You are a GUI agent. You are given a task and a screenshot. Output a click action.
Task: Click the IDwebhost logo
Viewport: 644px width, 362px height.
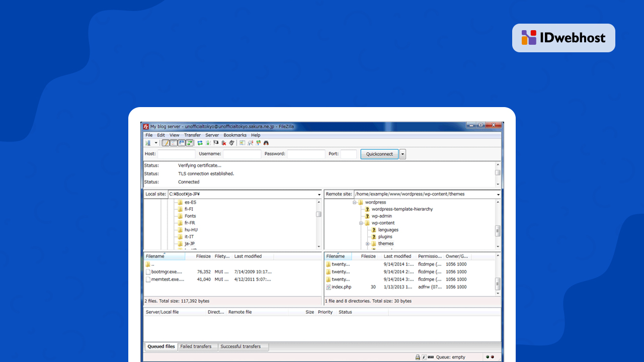(x=563, y=38)
